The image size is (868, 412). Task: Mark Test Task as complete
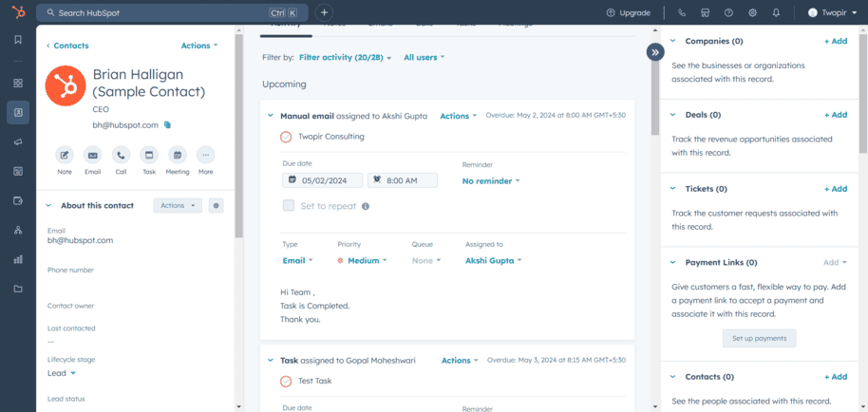pos(286,381)
